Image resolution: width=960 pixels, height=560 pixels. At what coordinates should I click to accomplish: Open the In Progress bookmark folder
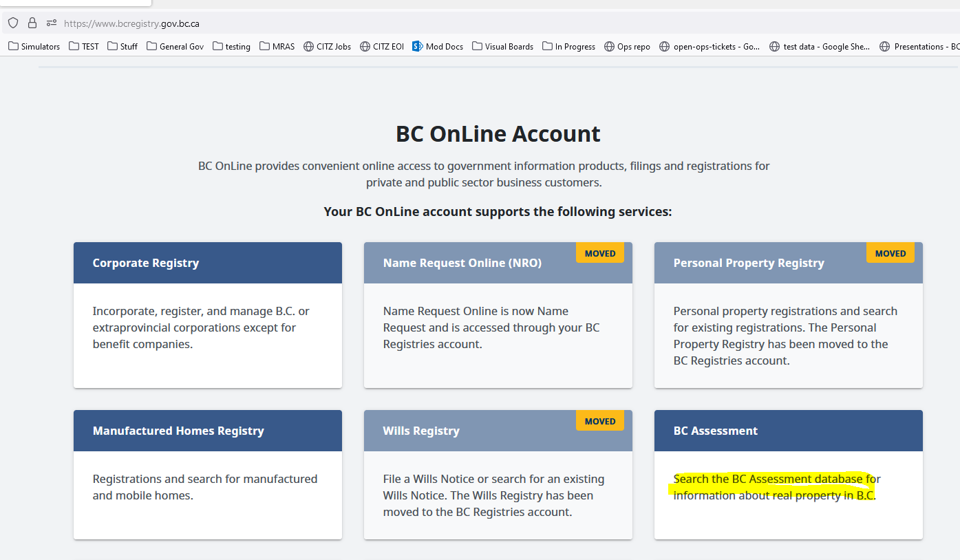click(569, 47)
